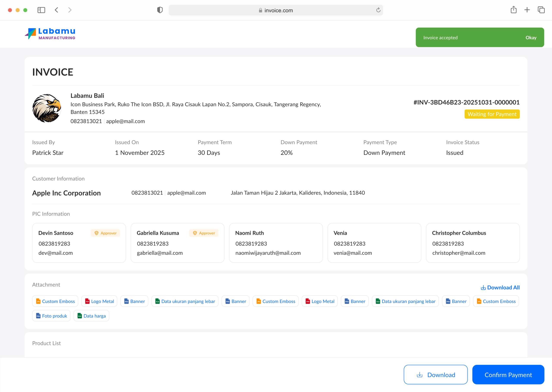
Task: Dismiss notification with Okay button
Action: click(x=531, y=38)
